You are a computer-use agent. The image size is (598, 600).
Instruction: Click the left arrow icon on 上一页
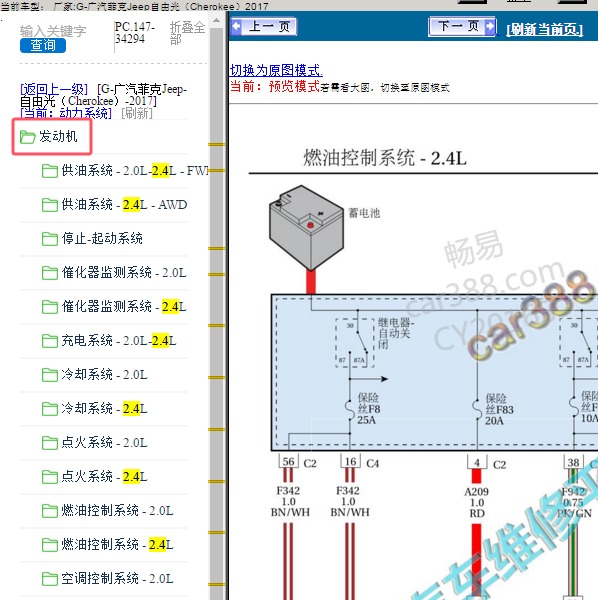click(x=237, y=27)
